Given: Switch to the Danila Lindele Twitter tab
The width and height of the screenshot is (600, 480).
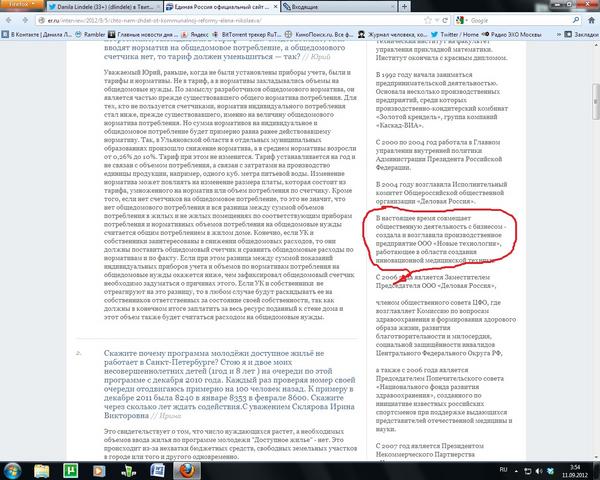Looking at the screenshot, I should click(104, 7).
